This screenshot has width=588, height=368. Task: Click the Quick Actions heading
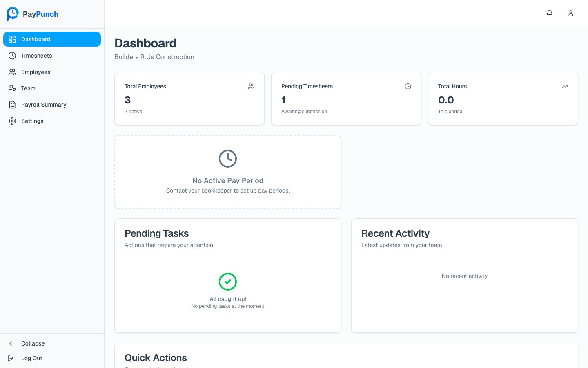156,358
